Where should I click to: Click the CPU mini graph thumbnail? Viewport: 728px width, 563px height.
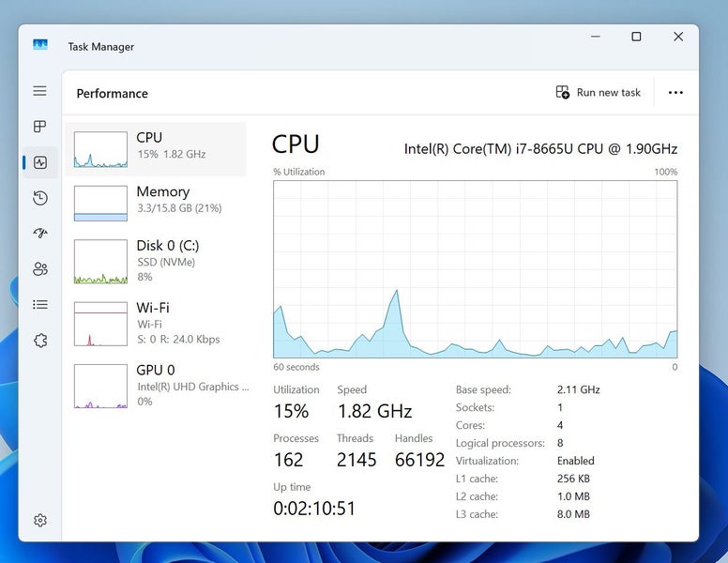pyautogui.click(x=100, y=149)
